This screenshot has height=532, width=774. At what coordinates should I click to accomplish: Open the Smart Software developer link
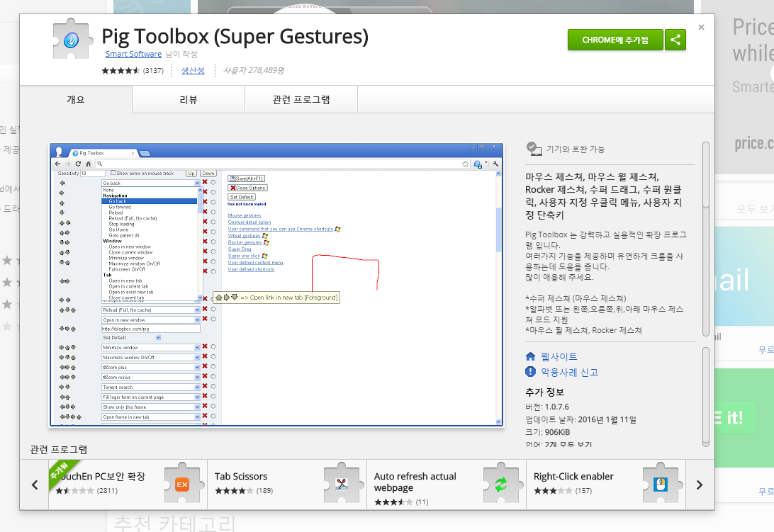point(133,54)
